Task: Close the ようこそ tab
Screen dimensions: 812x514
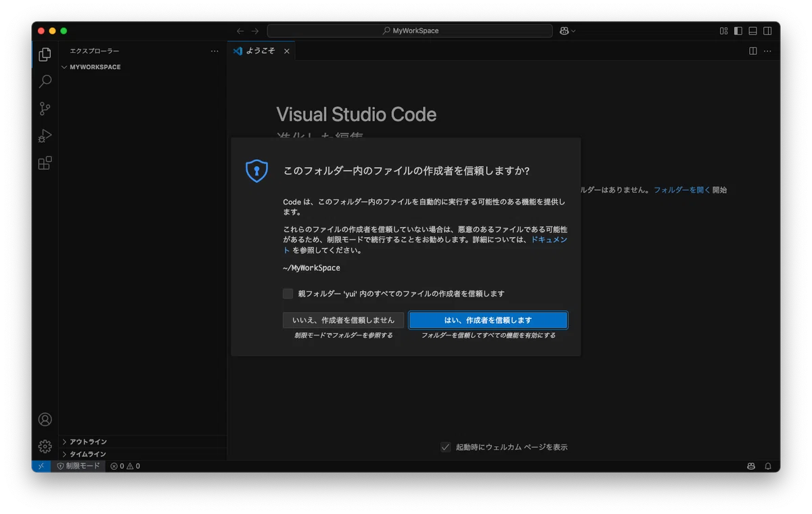Action: [x=286, y=51]
